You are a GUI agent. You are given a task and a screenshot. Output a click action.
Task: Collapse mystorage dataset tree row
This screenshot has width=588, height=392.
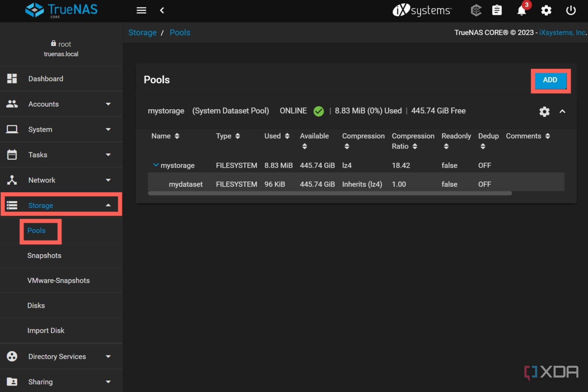click(x=156, y=165)
